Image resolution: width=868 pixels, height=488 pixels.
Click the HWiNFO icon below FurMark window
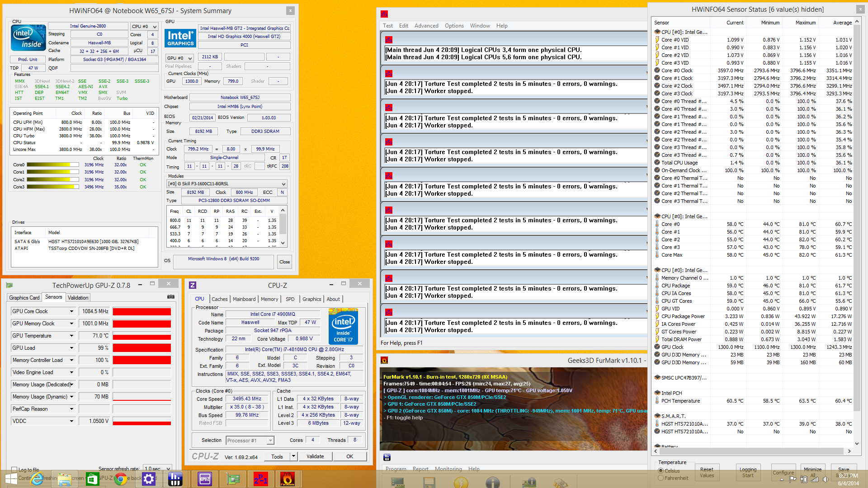(x=387, y=458)
